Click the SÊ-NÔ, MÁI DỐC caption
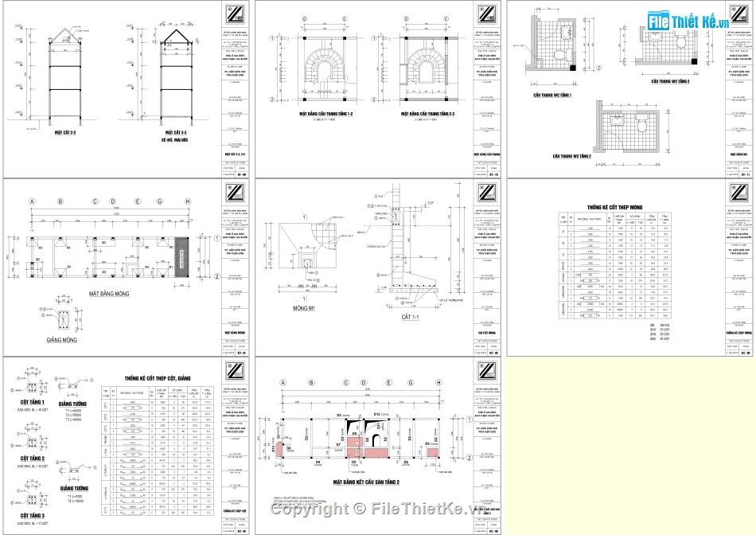The height and width of the screenshot is (535, 756). 174,140
